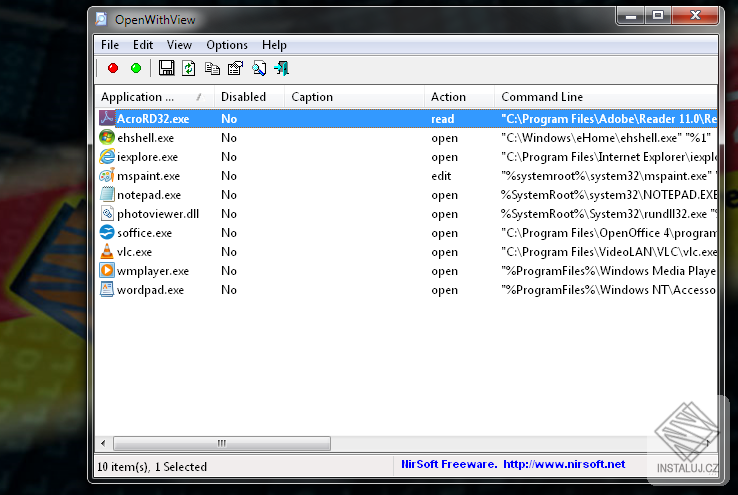The height and width of the screenshot is (495, 738).
Task: Click the NOTEPAD.EXE command line cell
Action: pos(609,195)
